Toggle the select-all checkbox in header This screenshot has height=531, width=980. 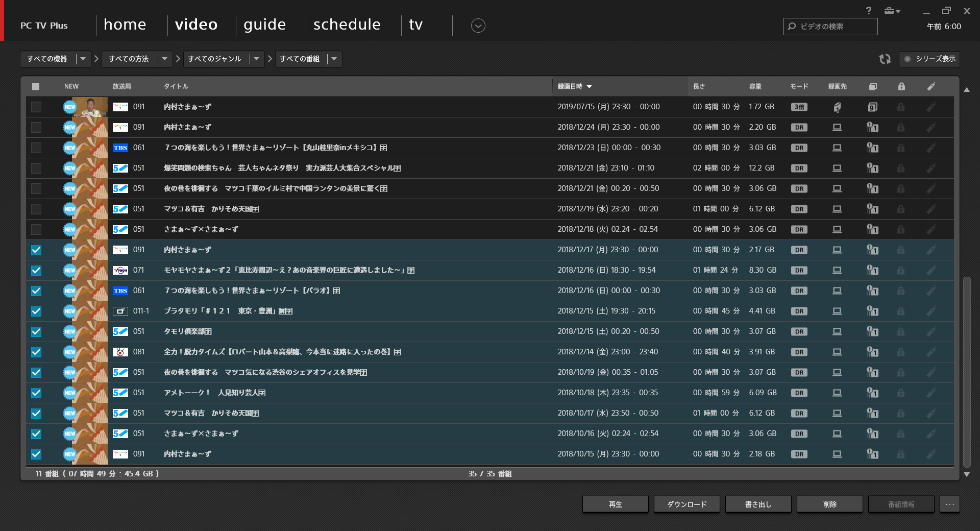tap(36, 86)
